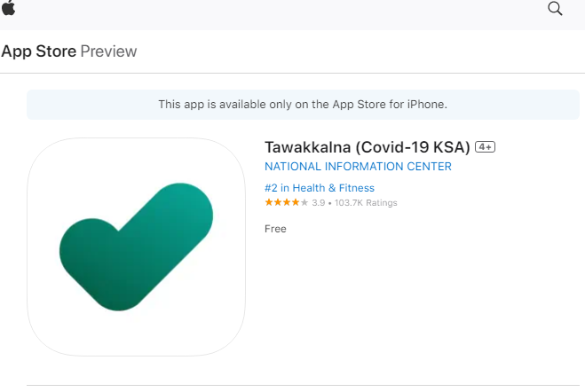Go to App Store heading link
585x392 pixels.
39,51
